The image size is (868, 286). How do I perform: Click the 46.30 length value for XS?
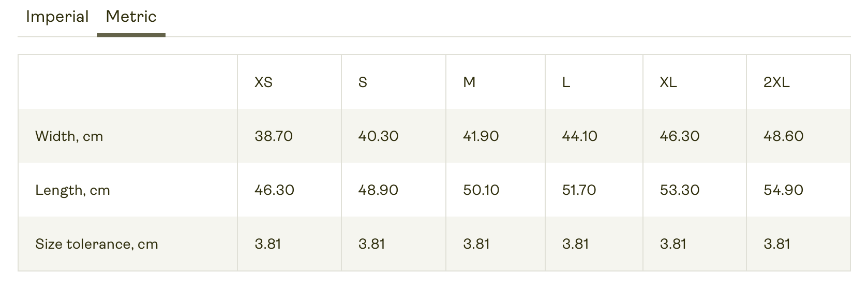(x=274, y=190)
